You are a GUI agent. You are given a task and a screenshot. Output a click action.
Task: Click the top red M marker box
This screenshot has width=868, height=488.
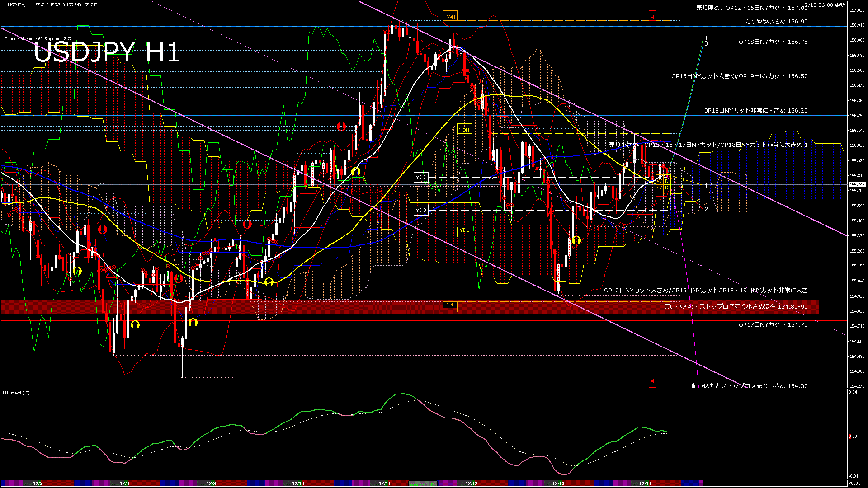(652, 17)
